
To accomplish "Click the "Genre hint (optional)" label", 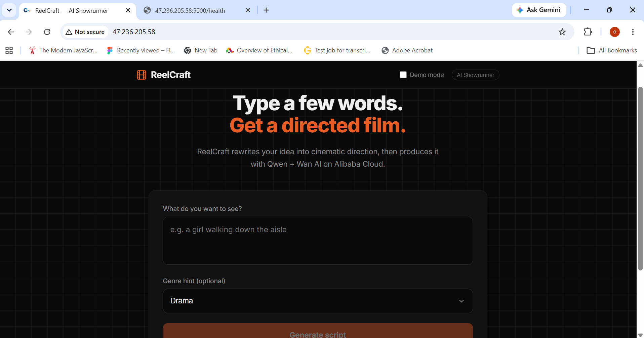I will (x=194, y=281).
